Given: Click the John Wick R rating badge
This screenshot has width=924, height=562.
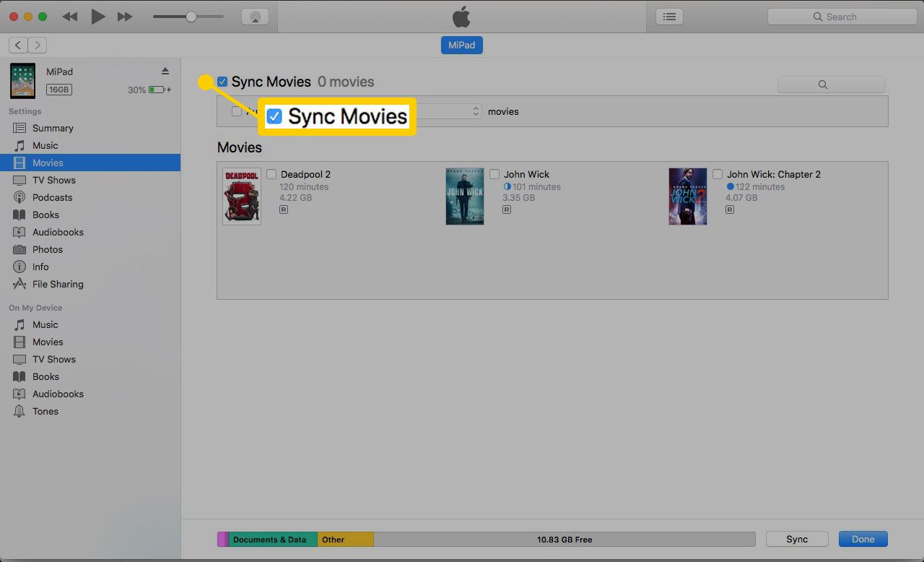Looking at the screenshot, I should (507, 209).
